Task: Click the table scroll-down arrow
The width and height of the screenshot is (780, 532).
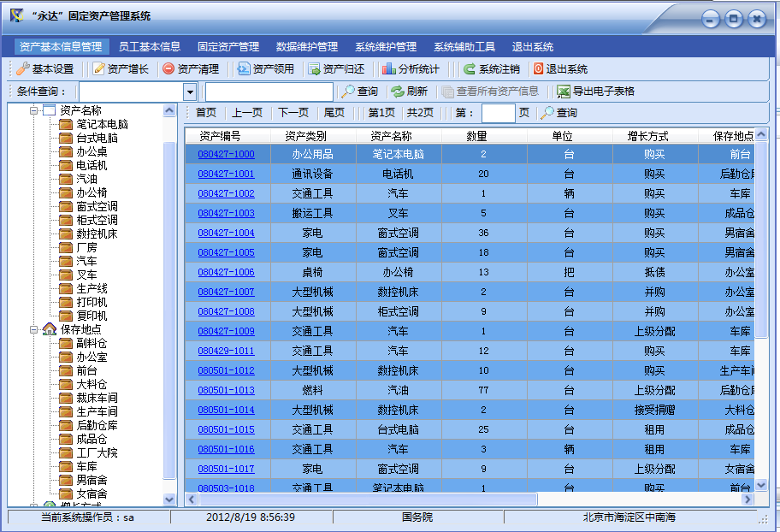Action: [761, 485]
